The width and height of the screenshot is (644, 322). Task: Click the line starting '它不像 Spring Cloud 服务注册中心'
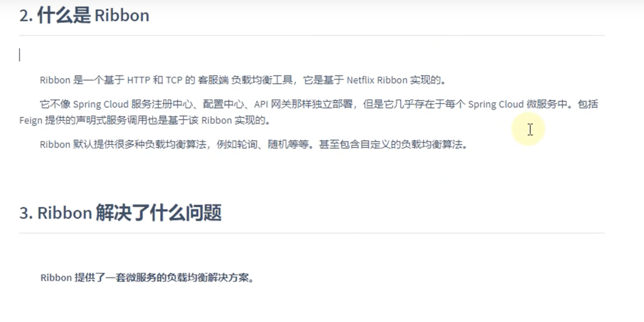(319, 104)
